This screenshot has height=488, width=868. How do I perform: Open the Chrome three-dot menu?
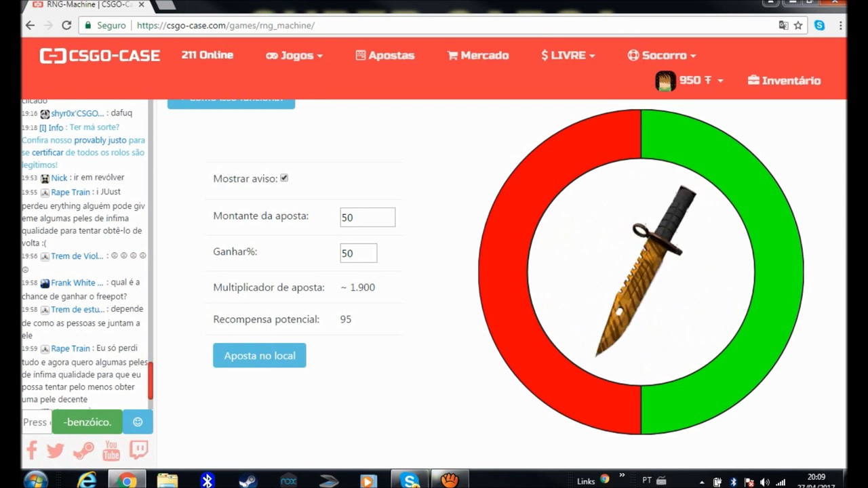pyautogui.click(x=841, y=25)
